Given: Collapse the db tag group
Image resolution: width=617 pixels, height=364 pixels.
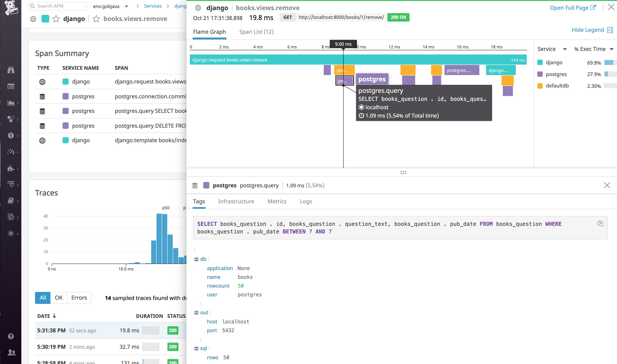Looking at the screenshot, I should 196,259.
